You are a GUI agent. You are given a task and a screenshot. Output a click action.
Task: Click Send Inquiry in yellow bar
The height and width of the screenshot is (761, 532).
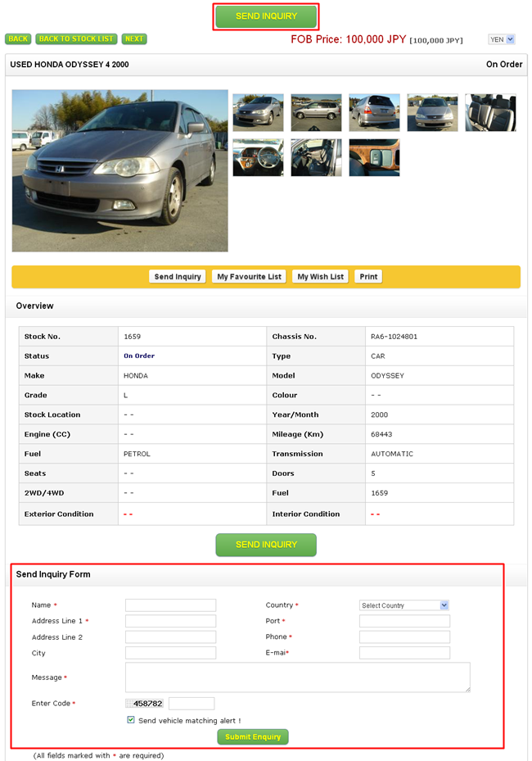[x=178, y=277]
